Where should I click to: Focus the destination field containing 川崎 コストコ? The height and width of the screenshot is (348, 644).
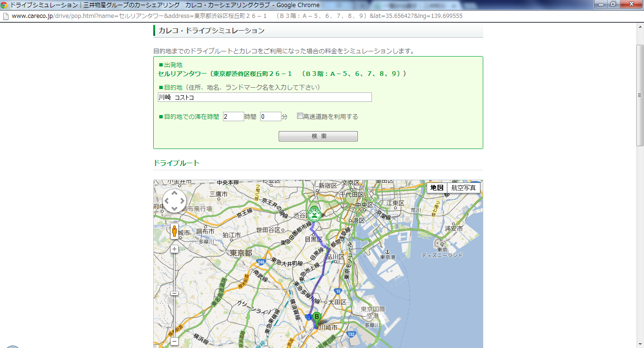pyautogui.click(x=265, y=97)
